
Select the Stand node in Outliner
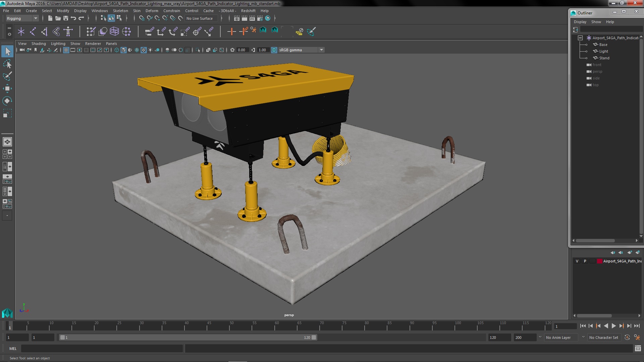point(604,58)
